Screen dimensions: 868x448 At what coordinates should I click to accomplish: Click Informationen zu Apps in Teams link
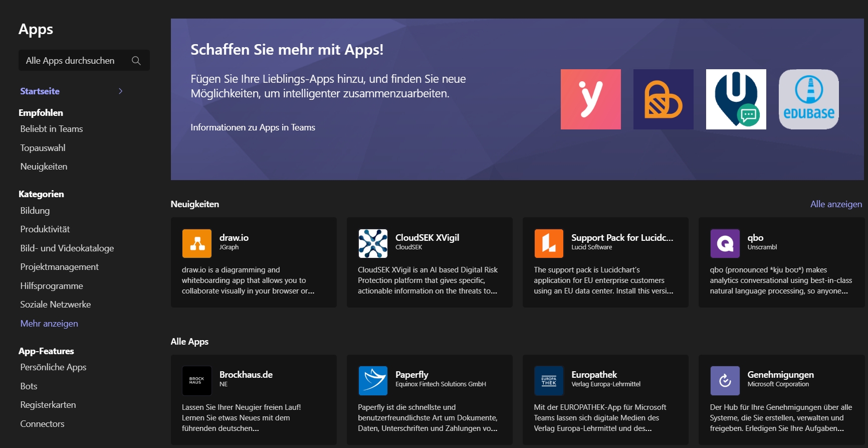[x=253, y=127]
